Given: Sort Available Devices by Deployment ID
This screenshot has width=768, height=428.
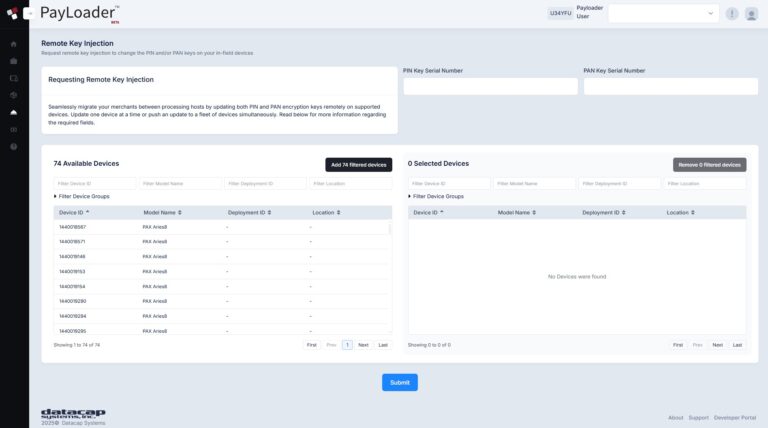Looking at the screenshot, I should pos(249,213).
